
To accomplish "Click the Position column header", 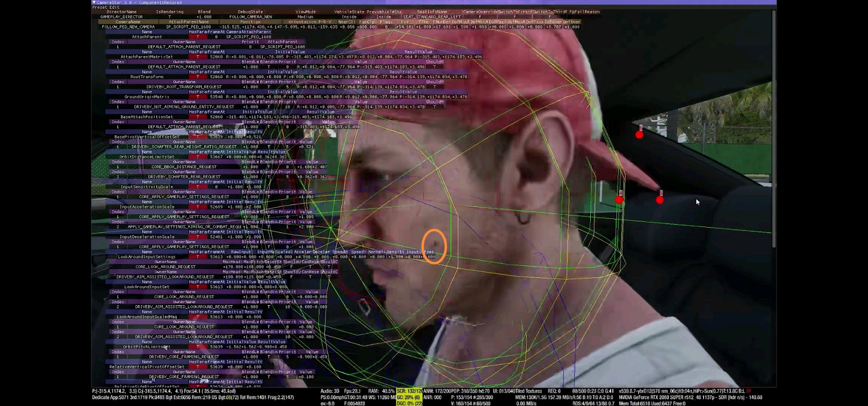I will point(250,21).
